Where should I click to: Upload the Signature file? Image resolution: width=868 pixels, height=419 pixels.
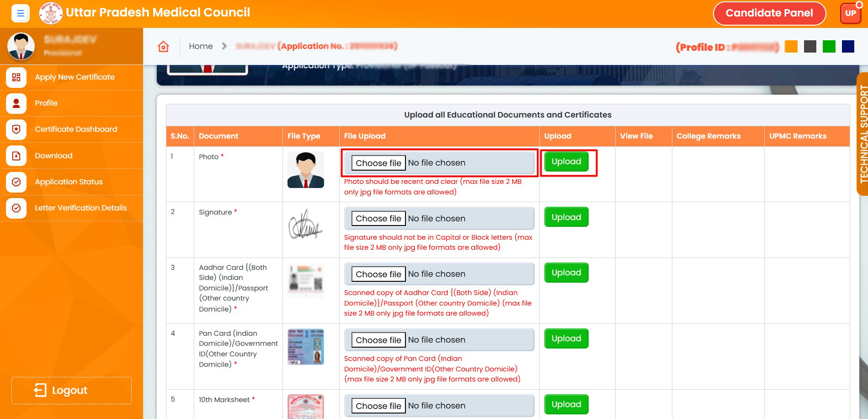(x=566, y=217)
